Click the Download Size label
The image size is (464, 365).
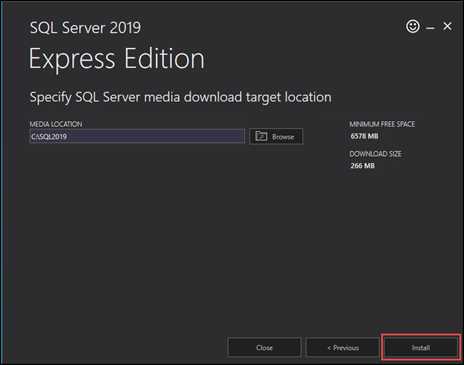pyautogui.click(x=375, y=154)
